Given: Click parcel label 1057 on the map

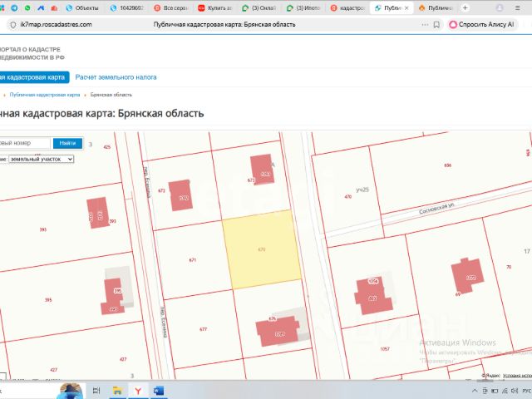Looking at the screenshot, I should (x=385, y=349).
